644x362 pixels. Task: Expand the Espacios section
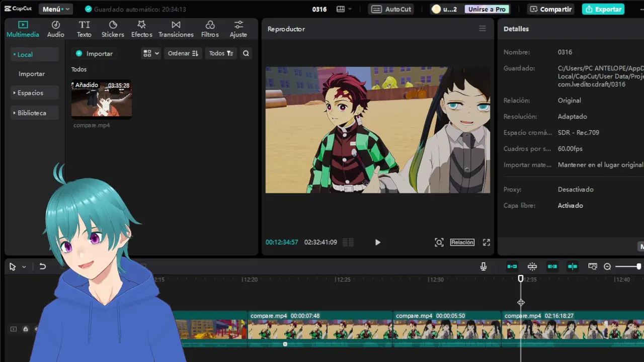click(34, 93)
